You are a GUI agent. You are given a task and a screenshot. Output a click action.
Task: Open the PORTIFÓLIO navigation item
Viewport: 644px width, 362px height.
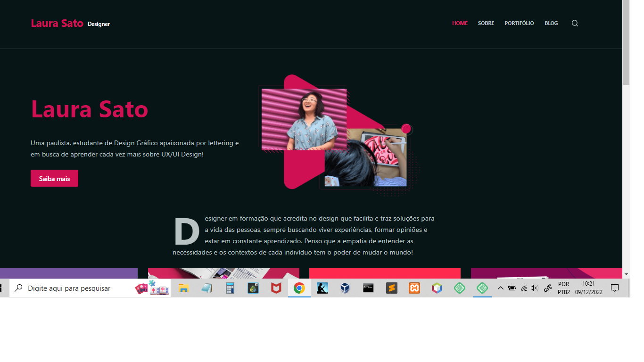click(x=519, y=23)
